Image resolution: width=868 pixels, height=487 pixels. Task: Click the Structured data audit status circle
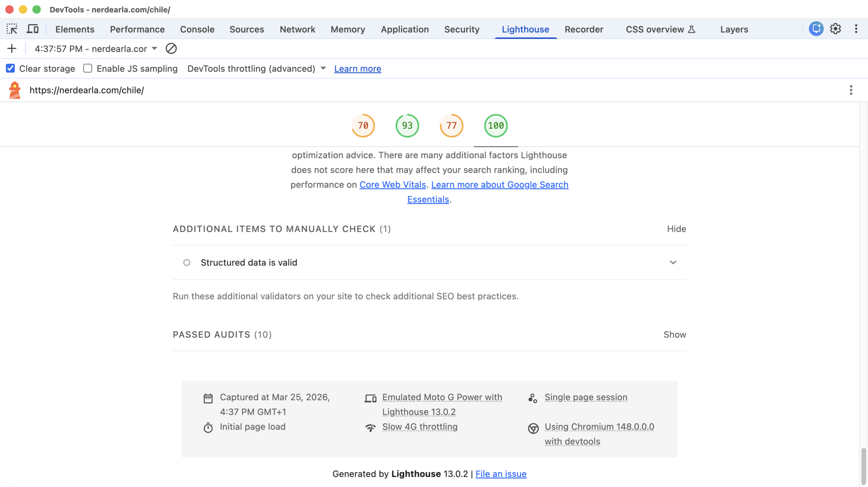point(187,263)
